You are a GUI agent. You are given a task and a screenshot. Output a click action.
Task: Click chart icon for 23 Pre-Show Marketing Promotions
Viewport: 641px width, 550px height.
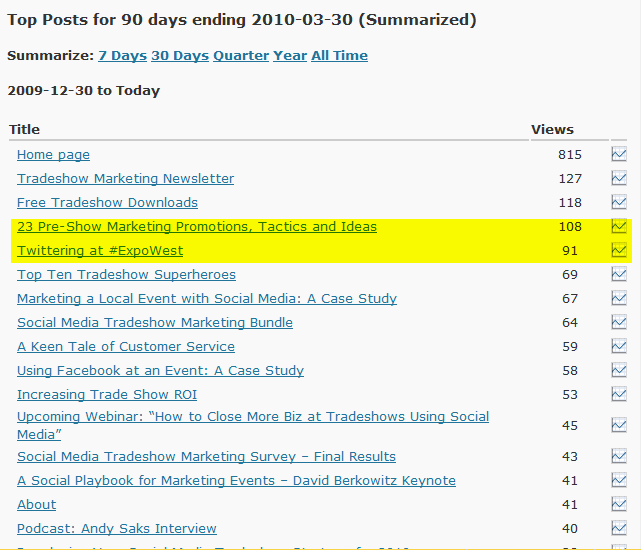(x=619, y=226)
